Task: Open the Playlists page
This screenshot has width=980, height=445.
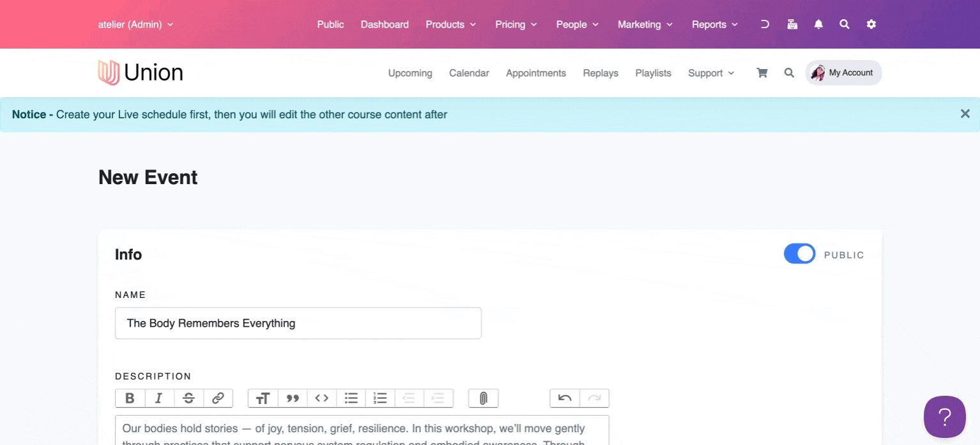Action: tap(653, 73)
